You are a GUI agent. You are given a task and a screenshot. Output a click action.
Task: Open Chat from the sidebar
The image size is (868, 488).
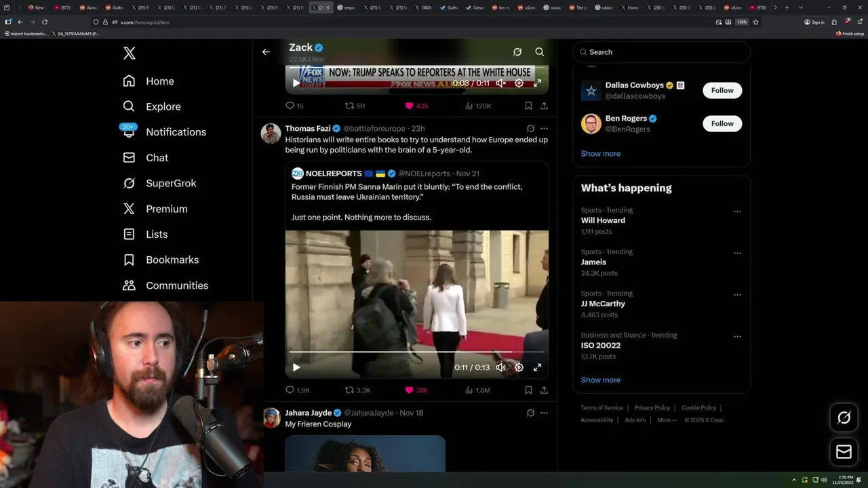(146, 157)
